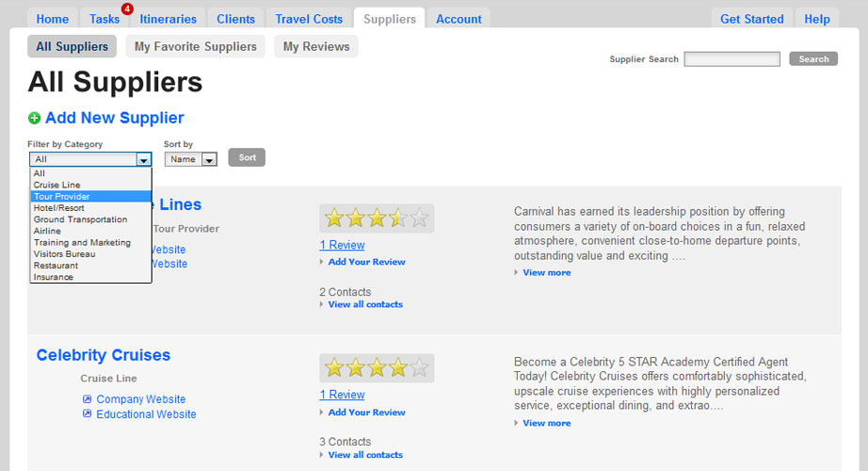Open the Get Started tab
Viewport: 868px width, 471px height.
tap(752, 19)
